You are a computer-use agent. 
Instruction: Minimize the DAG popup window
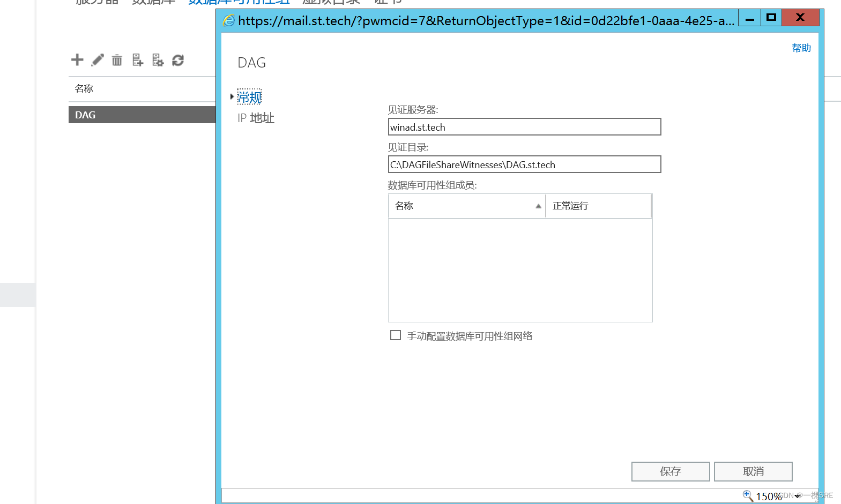tap(750, 18)
